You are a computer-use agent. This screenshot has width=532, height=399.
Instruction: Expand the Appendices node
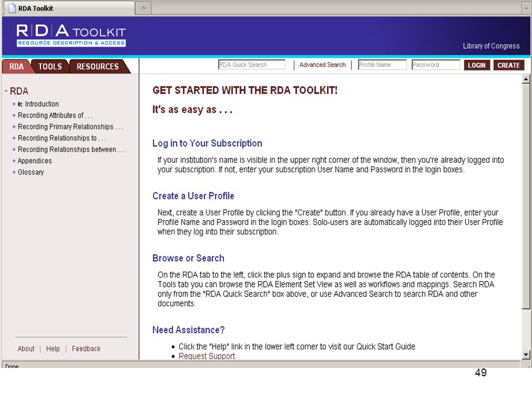tap(14, 161)
